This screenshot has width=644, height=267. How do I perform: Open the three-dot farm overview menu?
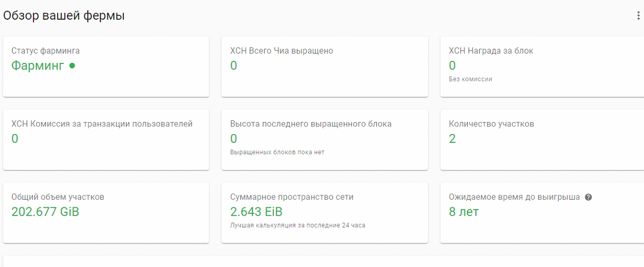tap(638, 16)
